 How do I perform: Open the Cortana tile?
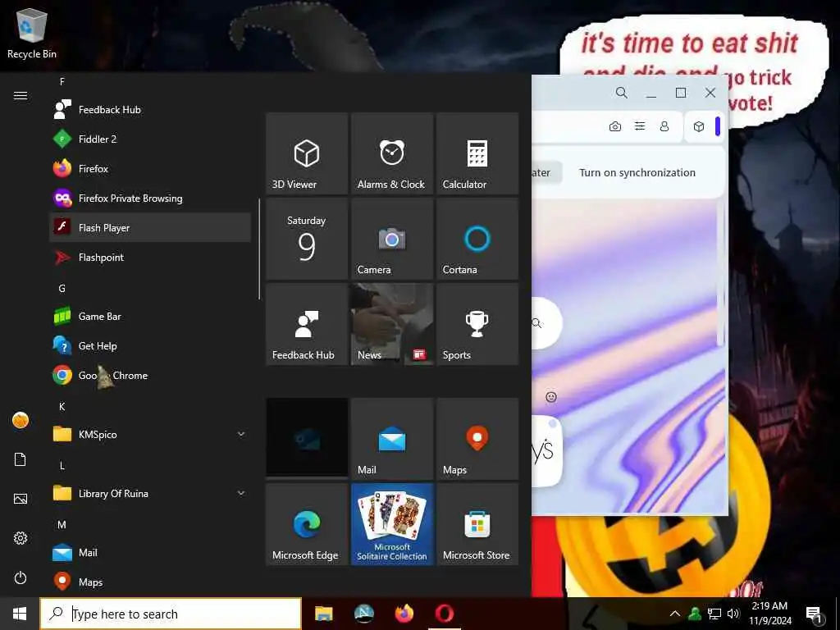[477, 239]
